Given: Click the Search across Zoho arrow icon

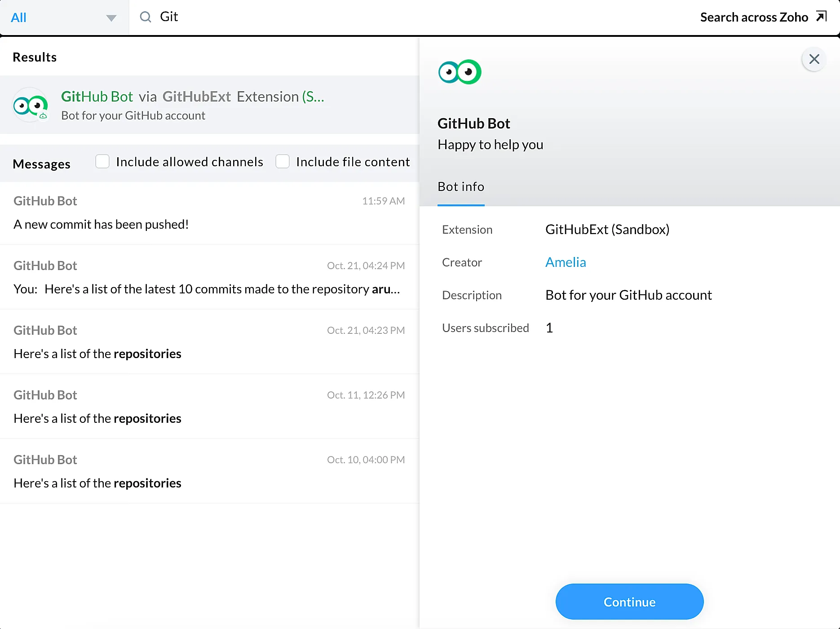Looking at the screenshot, I should pyautogui.click(x=821, y=17).
